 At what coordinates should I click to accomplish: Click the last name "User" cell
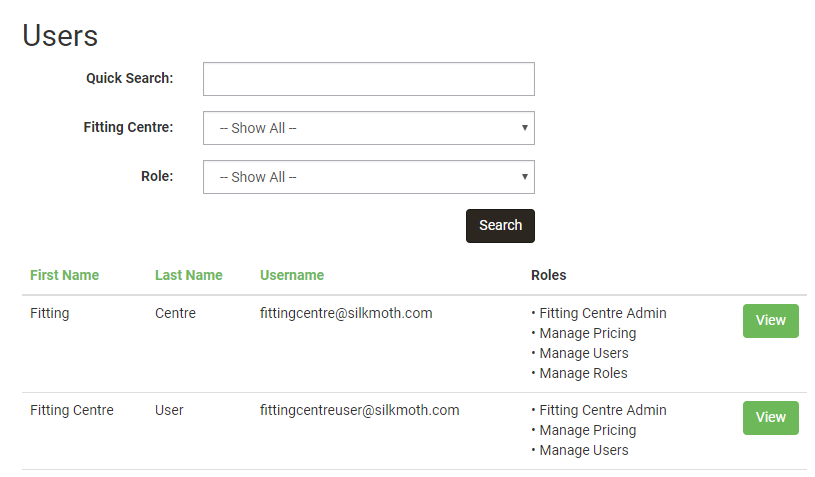[171, 410]
